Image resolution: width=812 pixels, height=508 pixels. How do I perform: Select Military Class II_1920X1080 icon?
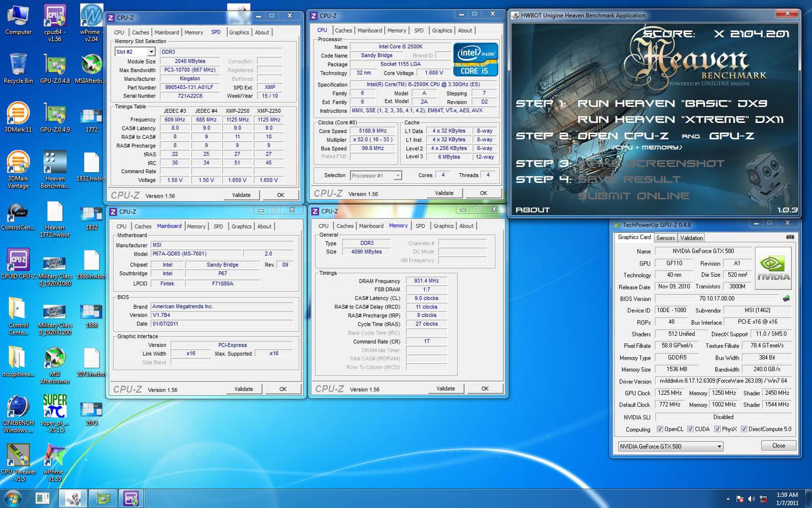pos(55,271)
